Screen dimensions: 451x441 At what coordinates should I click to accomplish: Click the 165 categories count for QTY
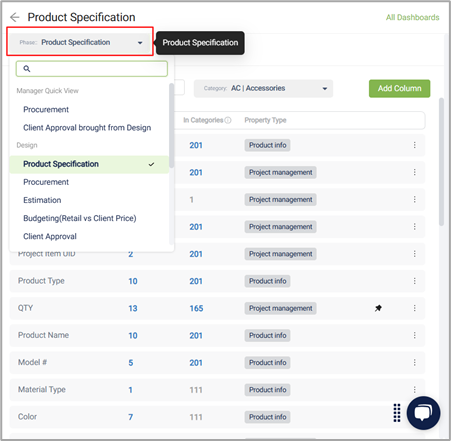pos(196,308)
